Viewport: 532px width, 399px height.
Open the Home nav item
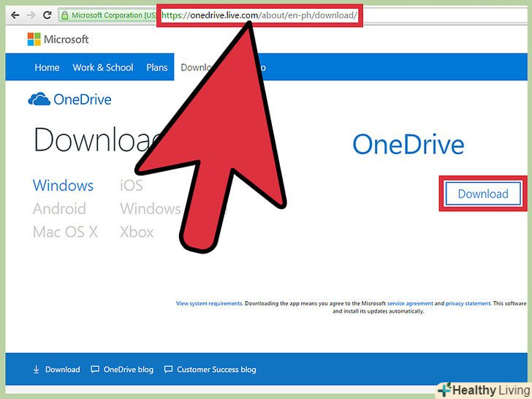(47, 67)
